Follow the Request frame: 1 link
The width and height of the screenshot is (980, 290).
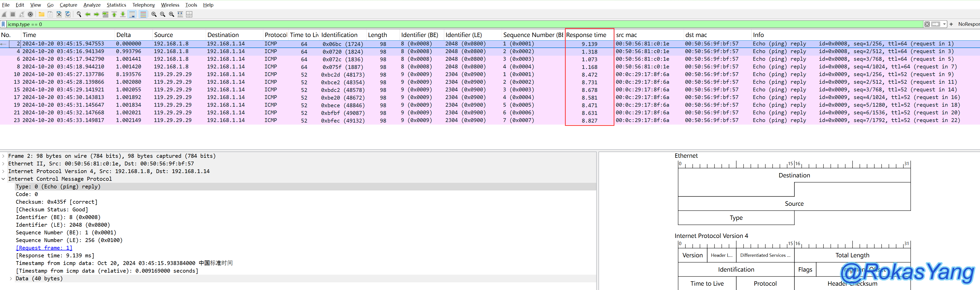pyautogui.click(x=44, y=248)
